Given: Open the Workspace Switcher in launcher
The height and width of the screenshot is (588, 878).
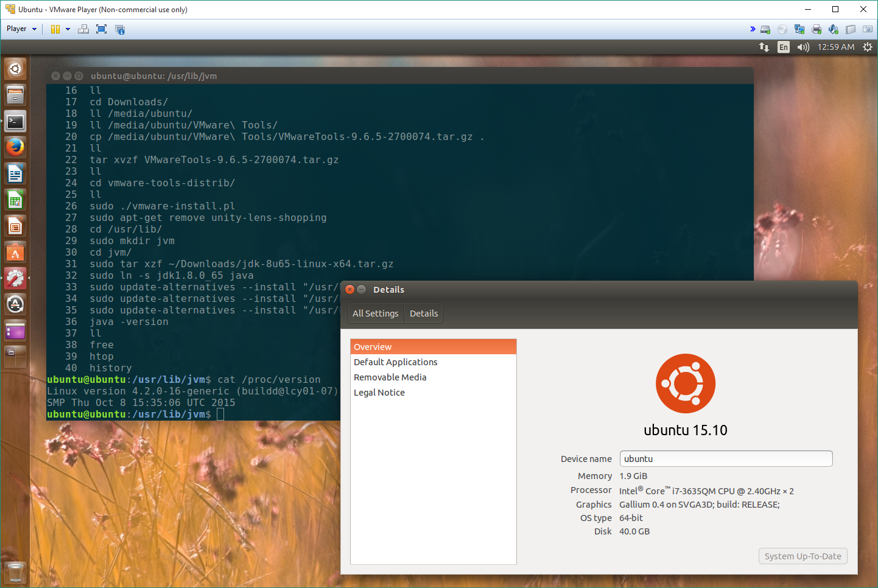Looking at the screenshot, I should 15,357.
